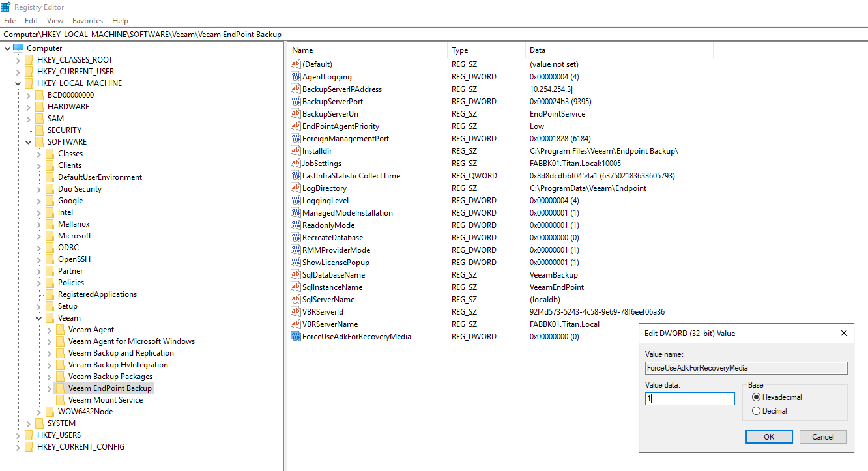Click the LoggingLevel DWORD icon
The width and height of the screenshot is (868, 471).
pyautogui.click(x=295, y=201)
